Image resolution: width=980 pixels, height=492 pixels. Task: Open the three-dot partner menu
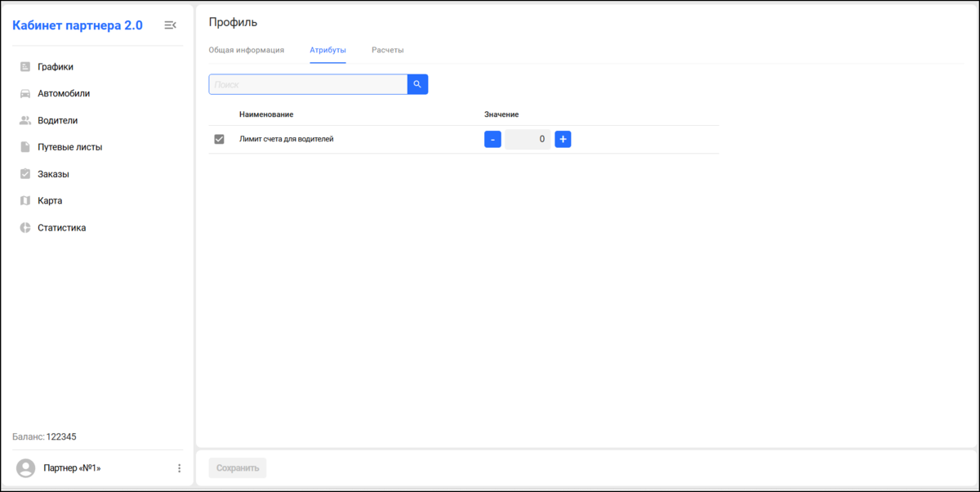click(x=180, y=468)
